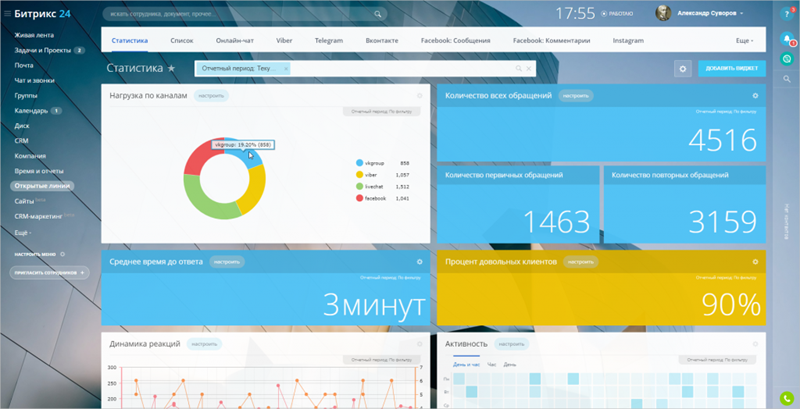Click the green phone call button
800x409 pixels.
[787, 398]
